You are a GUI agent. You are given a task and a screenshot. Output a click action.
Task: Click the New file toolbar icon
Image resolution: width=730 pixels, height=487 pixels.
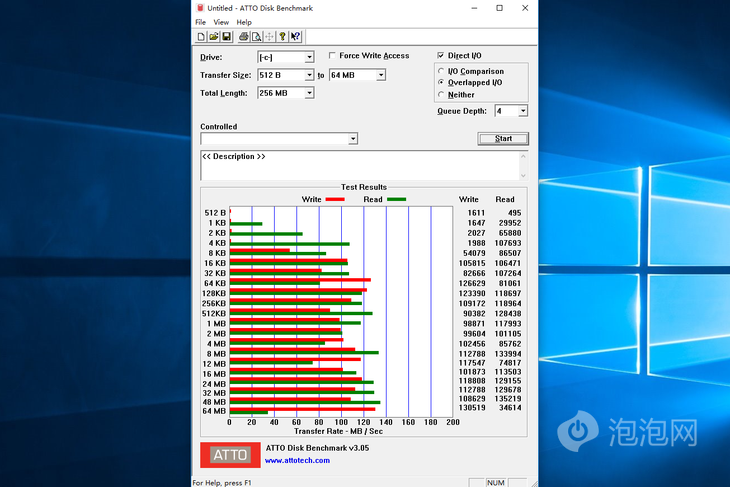click(201, 37)
